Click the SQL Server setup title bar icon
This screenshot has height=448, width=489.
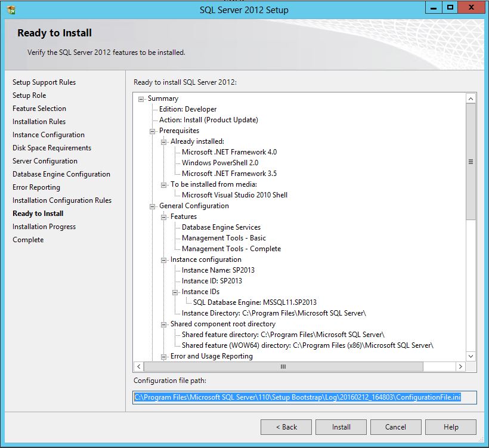coord(11,10)
